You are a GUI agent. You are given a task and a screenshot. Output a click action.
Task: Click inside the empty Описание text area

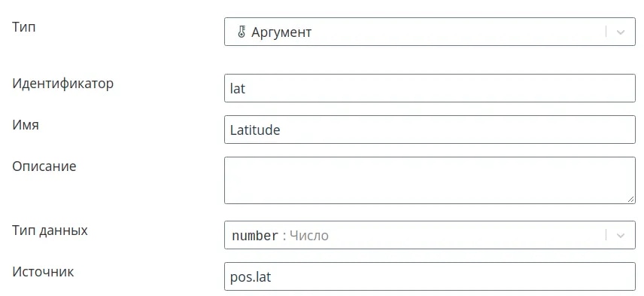(430, 180)
